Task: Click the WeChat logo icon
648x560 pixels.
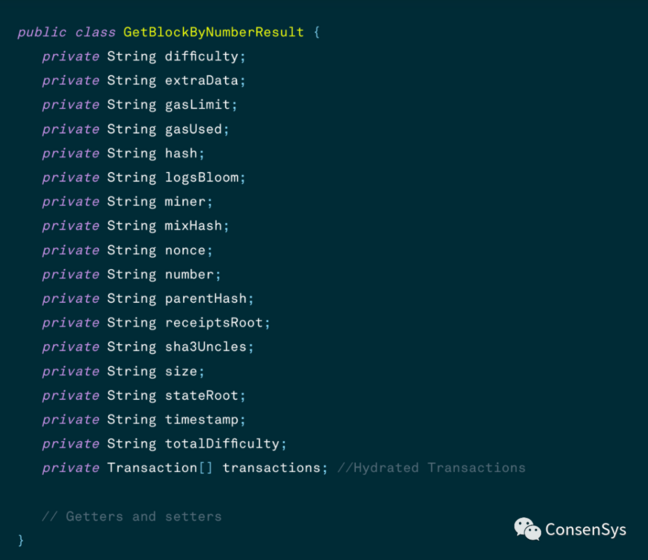Action: coord(527,529)
